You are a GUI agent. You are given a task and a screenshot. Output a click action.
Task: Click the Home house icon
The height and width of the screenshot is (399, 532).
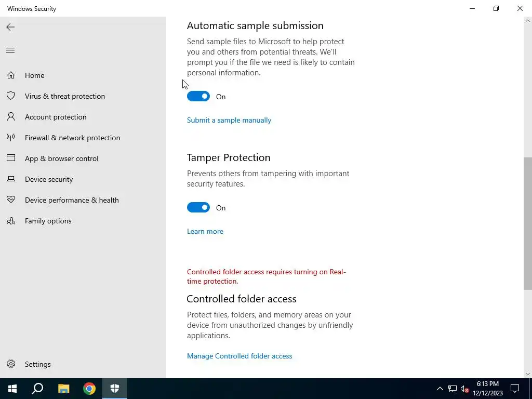pos(11,75)
